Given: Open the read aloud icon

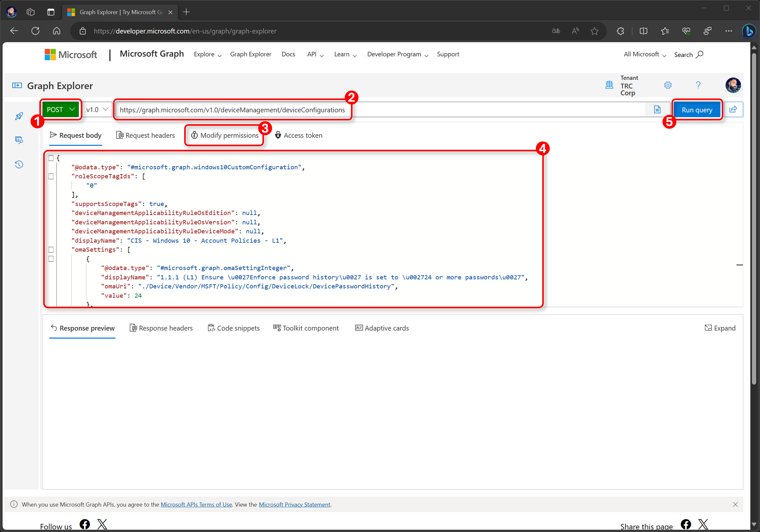Looking at the screenshot, I should tap(575, 31).
